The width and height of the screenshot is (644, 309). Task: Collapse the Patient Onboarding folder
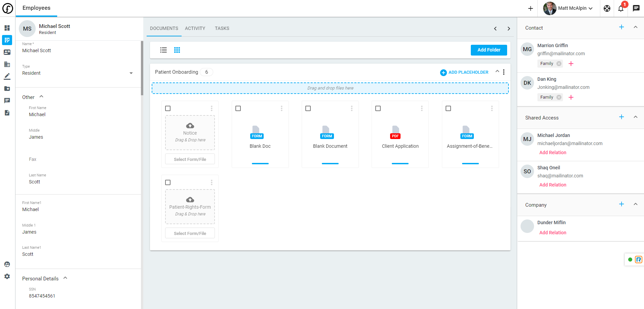point(497,71)
